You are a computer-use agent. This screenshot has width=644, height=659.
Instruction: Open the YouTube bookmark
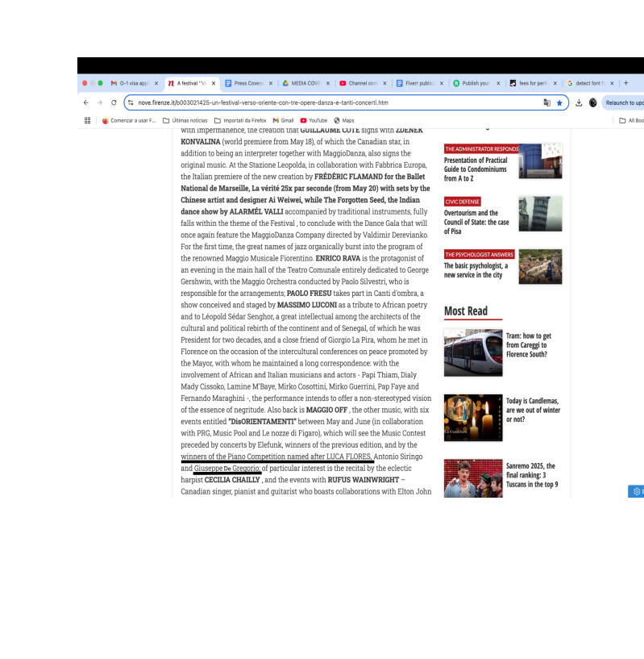(314, 121)
